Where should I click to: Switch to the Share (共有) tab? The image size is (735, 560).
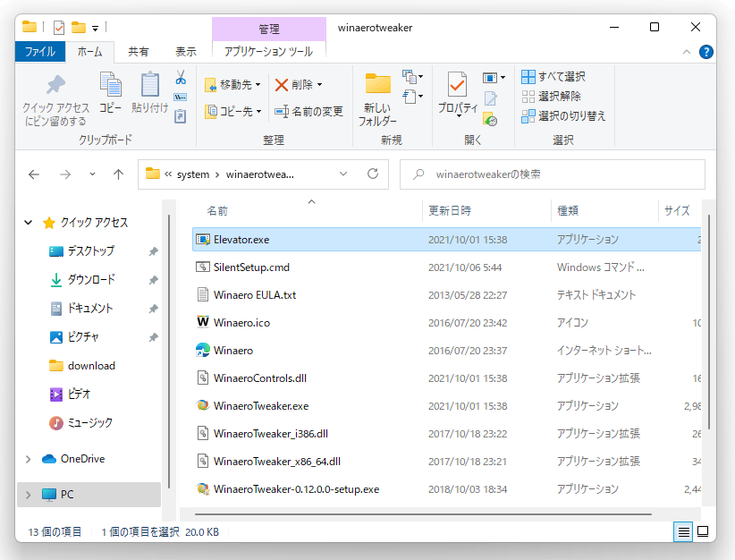[139, 52]
